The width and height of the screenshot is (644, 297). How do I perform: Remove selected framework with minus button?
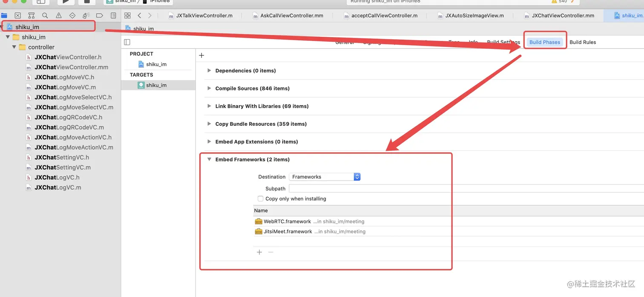[270, 252]
